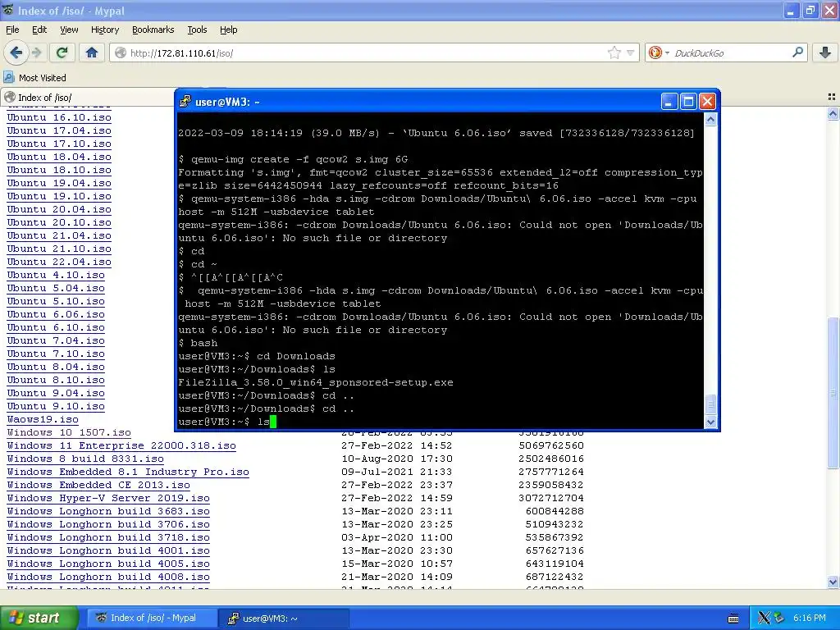This screenshot has height=630, width=840.
Task: Open the Ubuntu 6.06.iso link
Action: 56,314
